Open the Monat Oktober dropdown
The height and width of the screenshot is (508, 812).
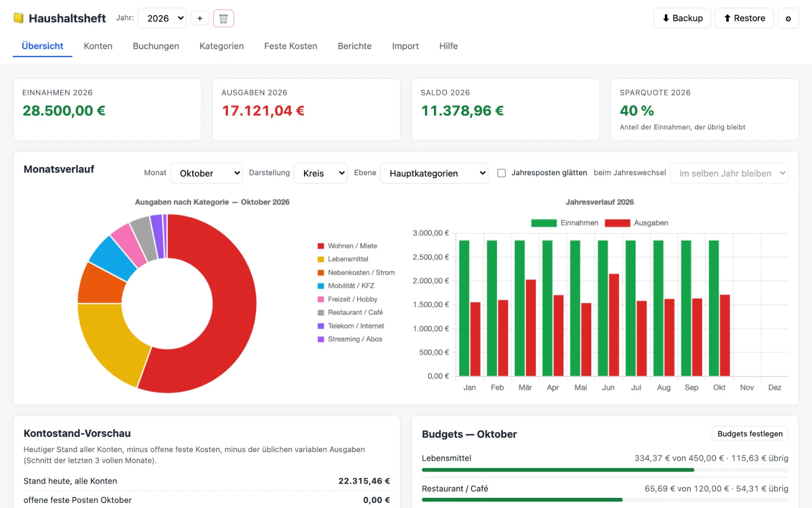pos(207,173)
